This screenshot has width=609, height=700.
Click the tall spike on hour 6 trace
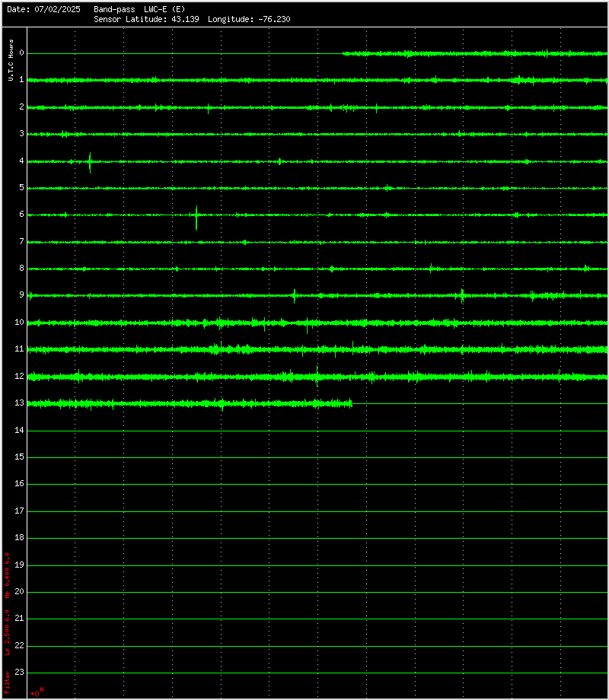[196, 218]
